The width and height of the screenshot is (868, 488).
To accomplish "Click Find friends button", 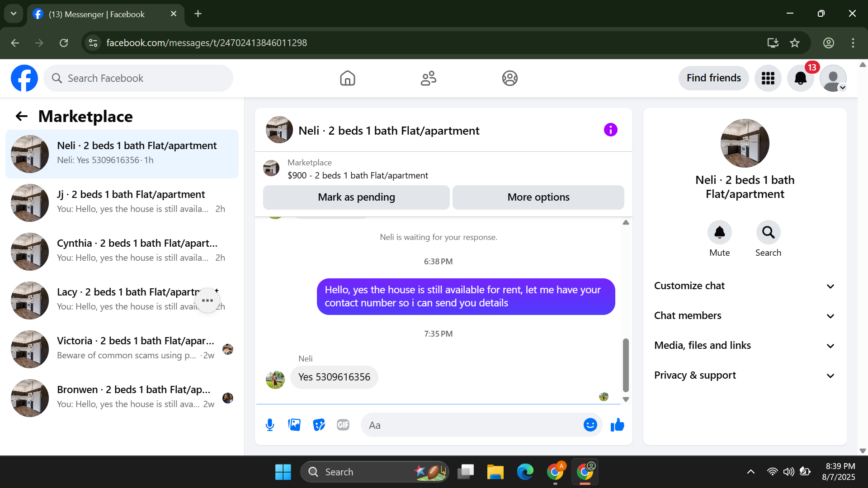I will click(713, 78).
